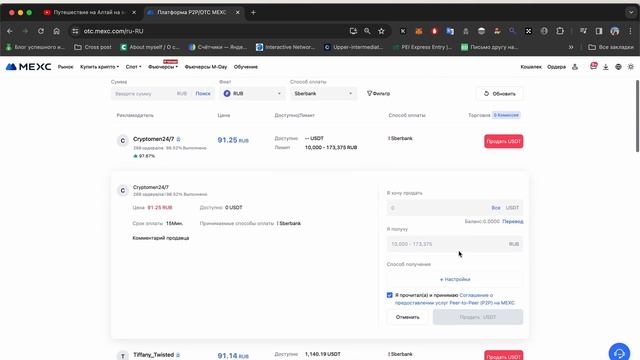The height and width of the screenshot is (360, 640).
Task: Uncheck the P2P agreement checkbox
Action: (389, 295)
